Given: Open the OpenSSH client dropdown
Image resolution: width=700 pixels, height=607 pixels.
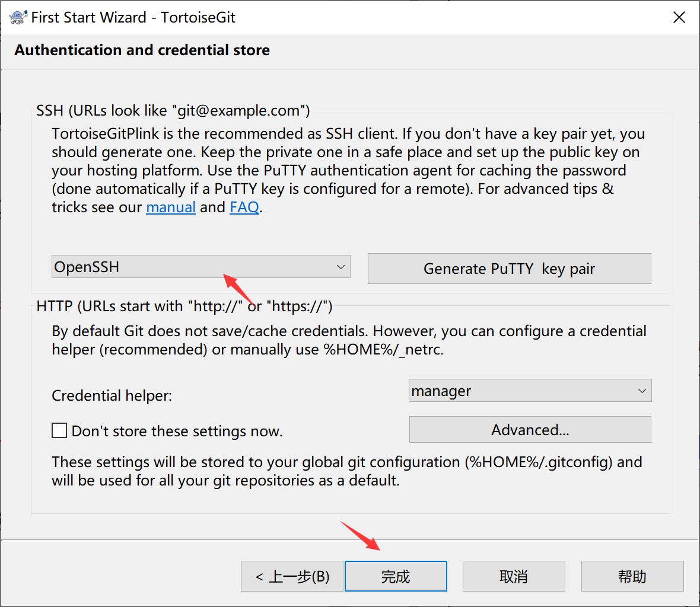Looking at the screenshot, I should click(201, 267).
